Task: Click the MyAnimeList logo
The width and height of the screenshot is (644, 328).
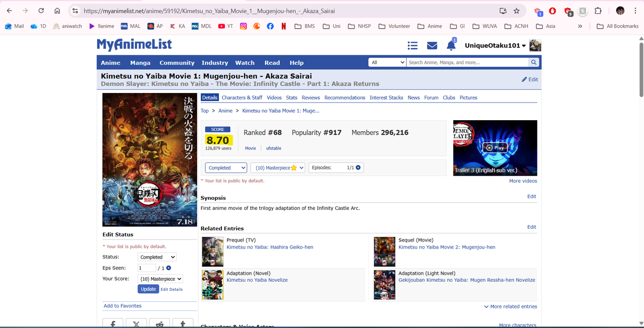Action: (x=134, y=45)
